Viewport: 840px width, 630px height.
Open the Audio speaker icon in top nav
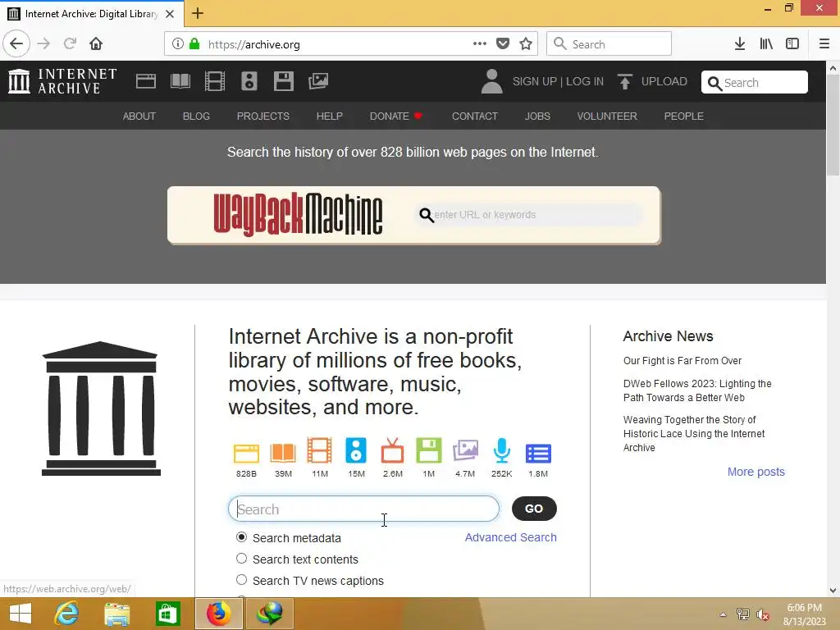pyautogui.click(x=249, y=81)
